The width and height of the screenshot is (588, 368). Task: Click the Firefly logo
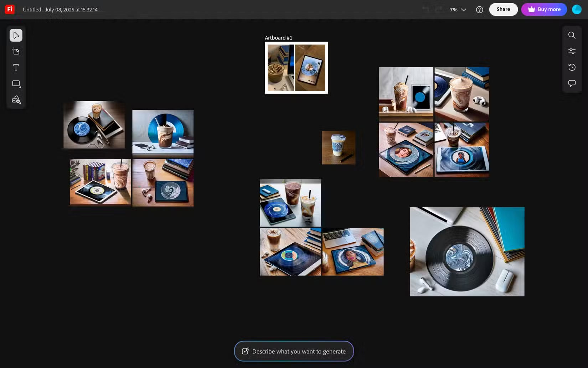9,9
